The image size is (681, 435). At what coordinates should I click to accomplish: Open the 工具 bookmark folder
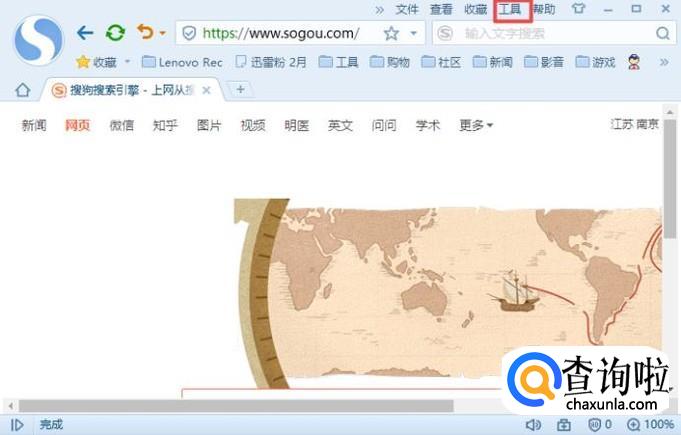click(339, 62)
